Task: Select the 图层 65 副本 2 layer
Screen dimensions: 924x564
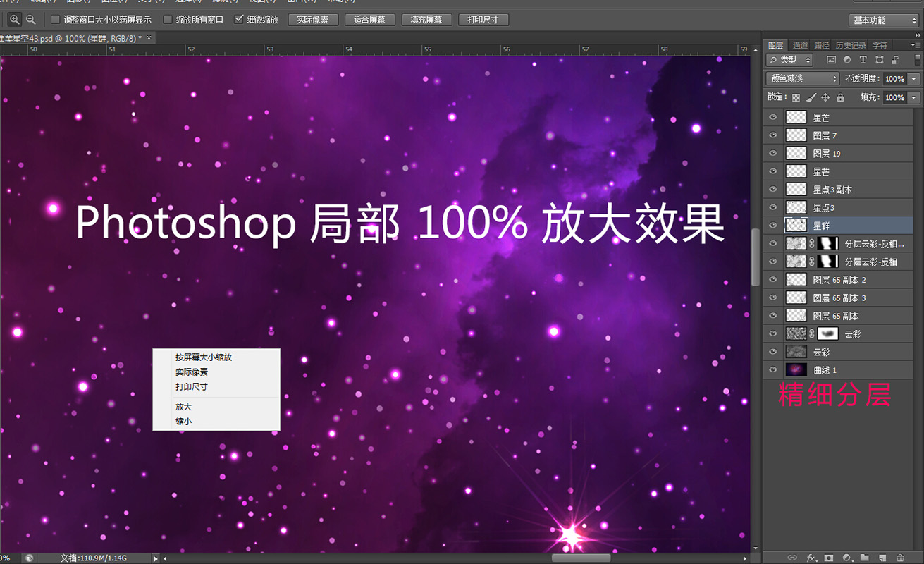Action: click(839, 279)
